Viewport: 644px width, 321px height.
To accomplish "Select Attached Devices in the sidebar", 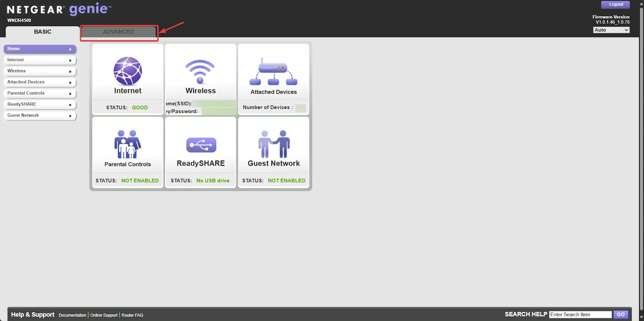I will point(40,82).
